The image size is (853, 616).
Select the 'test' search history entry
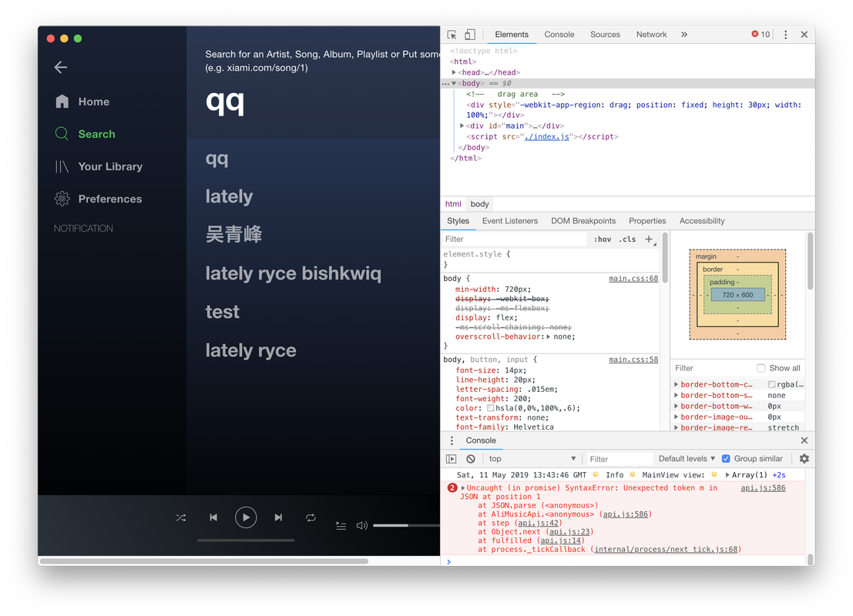coord(223,312)
